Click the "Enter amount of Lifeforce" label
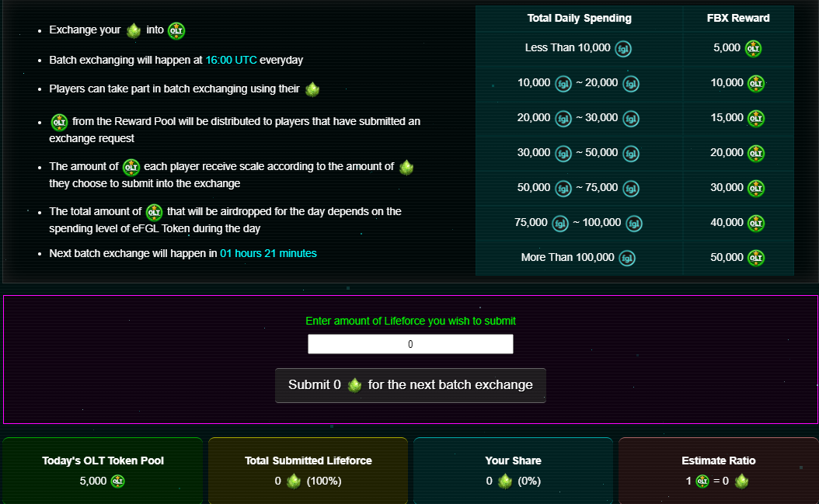Screen dimensions: 819x504 (410, 321)
